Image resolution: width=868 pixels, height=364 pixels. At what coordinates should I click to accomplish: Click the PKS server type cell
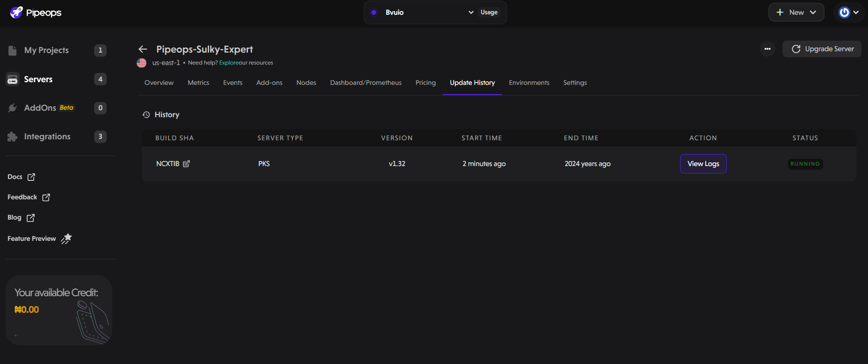264,164
